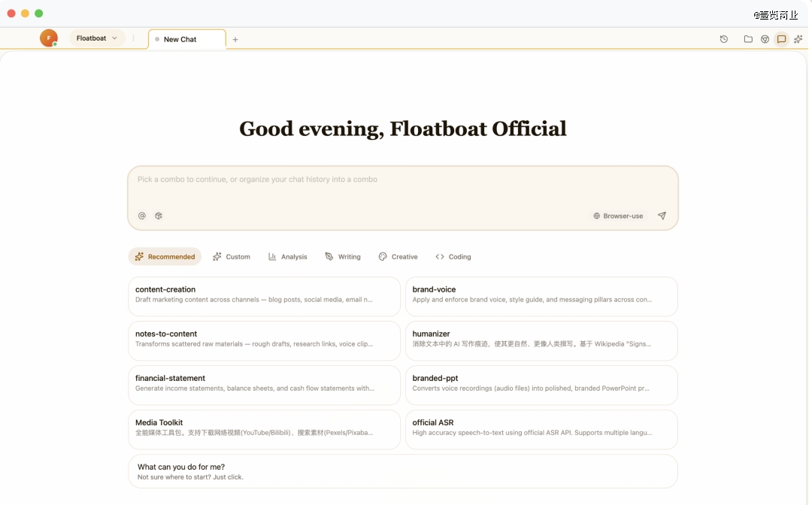Expand the Floatboat workspace dropdown
812x505 pixels.
tap(98, 38)
